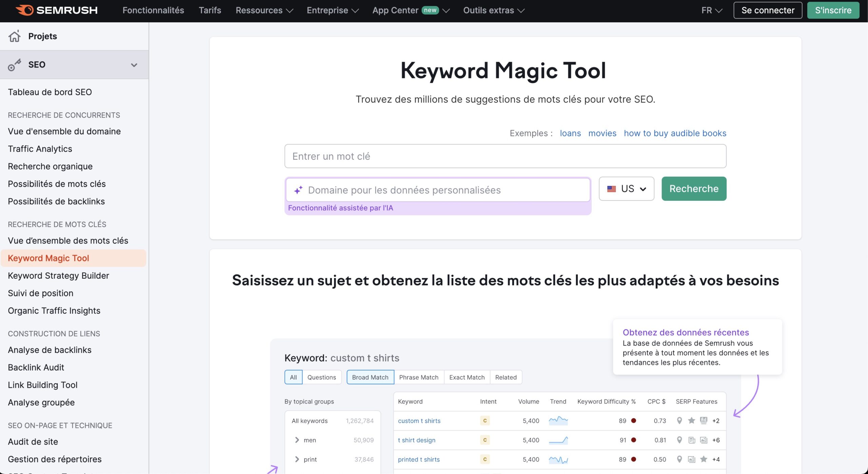Open Analyse groupée in sidebar
The height and width of the screenshot is (474, 868).
click(x=41, y=402)
